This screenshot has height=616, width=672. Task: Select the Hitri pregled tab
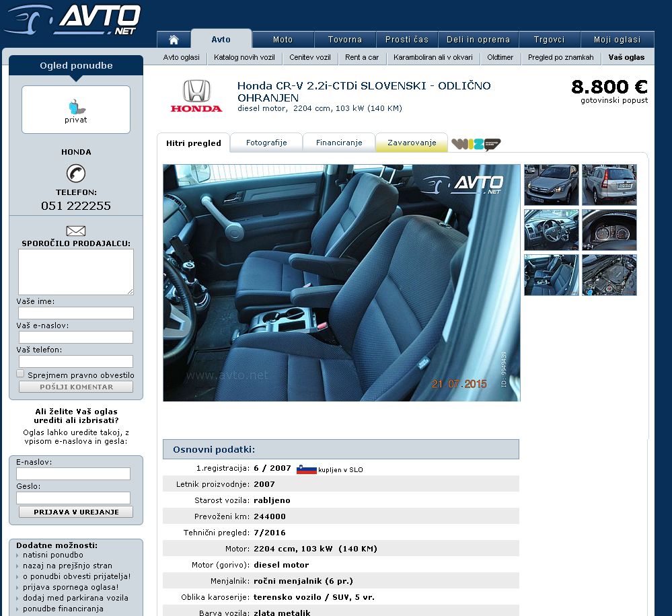tap(194, 143)
